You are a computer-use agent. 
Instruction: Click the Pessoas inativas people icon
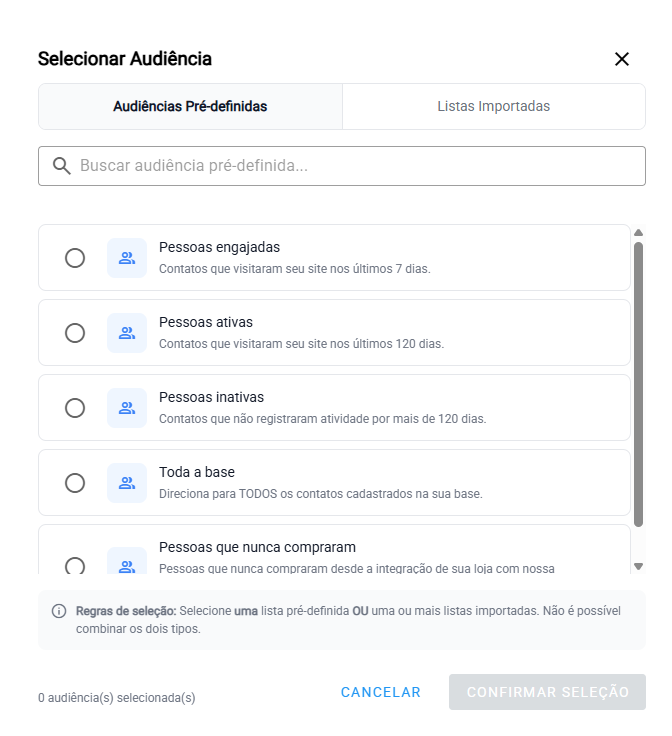point(127,408)
